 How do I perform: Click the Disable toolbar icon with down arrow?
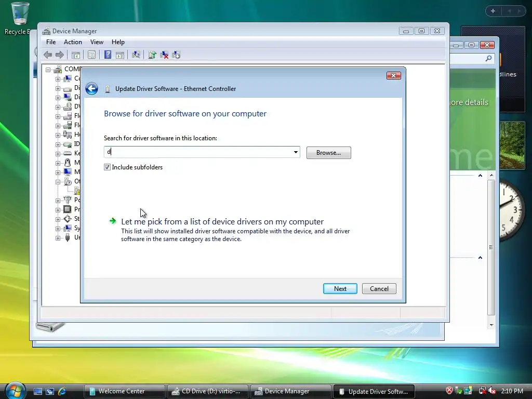[176, 55]
